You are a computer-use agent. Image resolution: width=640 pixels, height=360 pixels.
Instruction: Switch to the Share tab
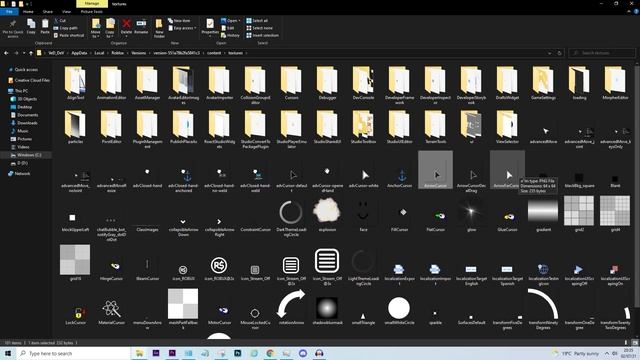click(48, 11)
